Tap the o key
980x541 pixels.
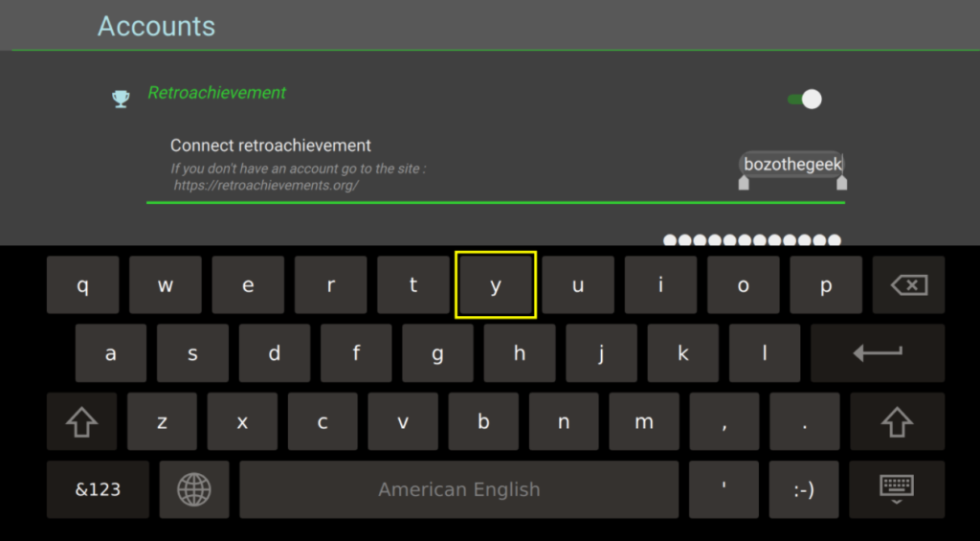[x=743, y=285]
